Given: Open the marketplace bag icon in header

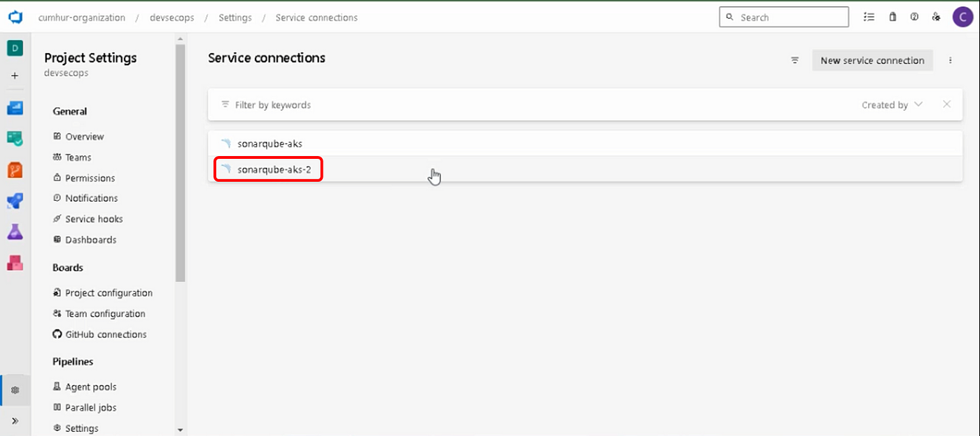Looking at the screenshot, I should coord(892,17).
